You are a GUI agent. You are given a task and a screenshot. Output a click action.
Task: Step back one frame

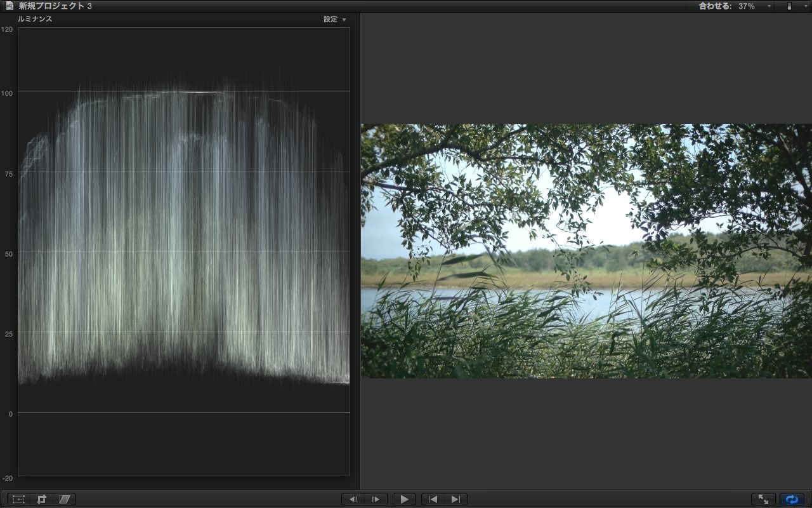(353, 500)
